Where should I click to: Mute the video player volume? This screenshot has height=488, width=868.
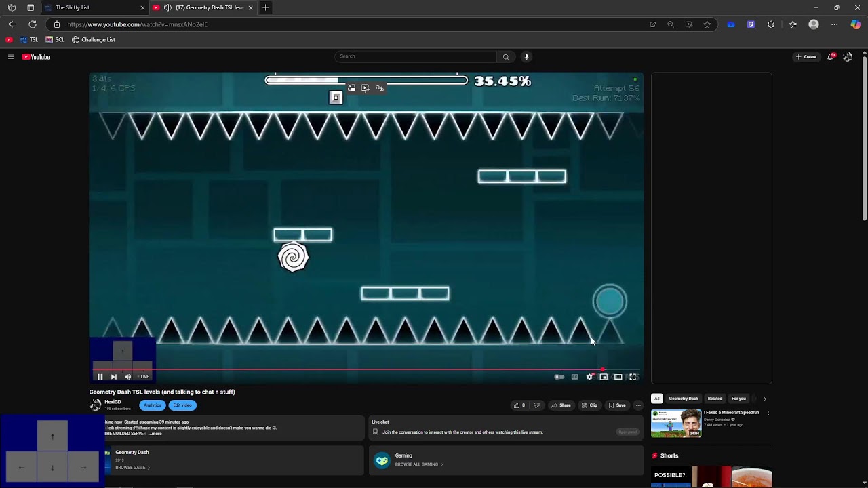point(128,377)
